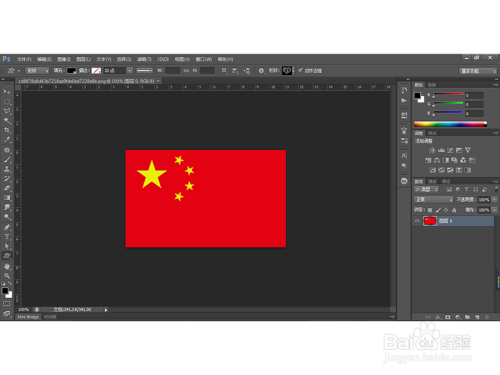Viewport: 500px width, 375px height.
Task: Open the Window menu
Action: click(204, 59)
